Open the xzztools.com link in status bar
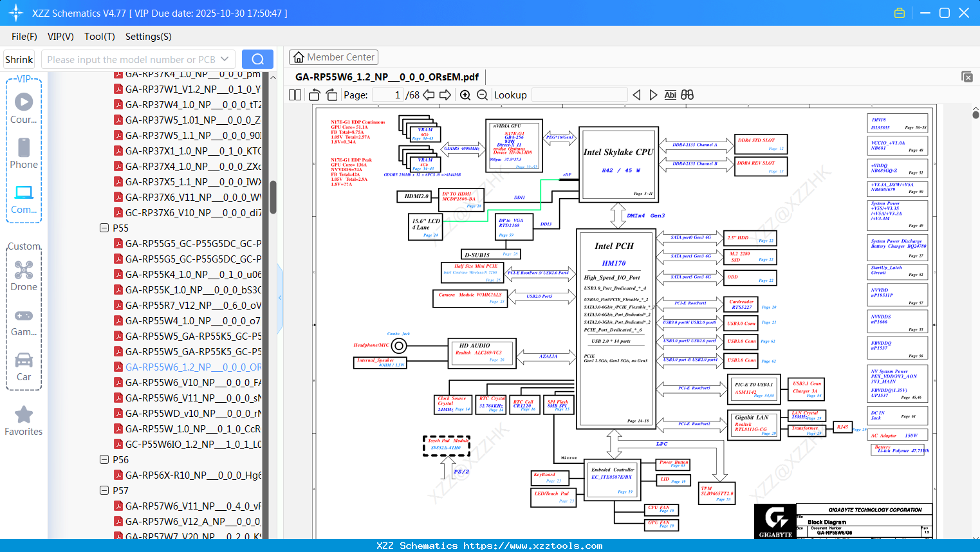This screenshot has height=552, width=980. (533, 546)
